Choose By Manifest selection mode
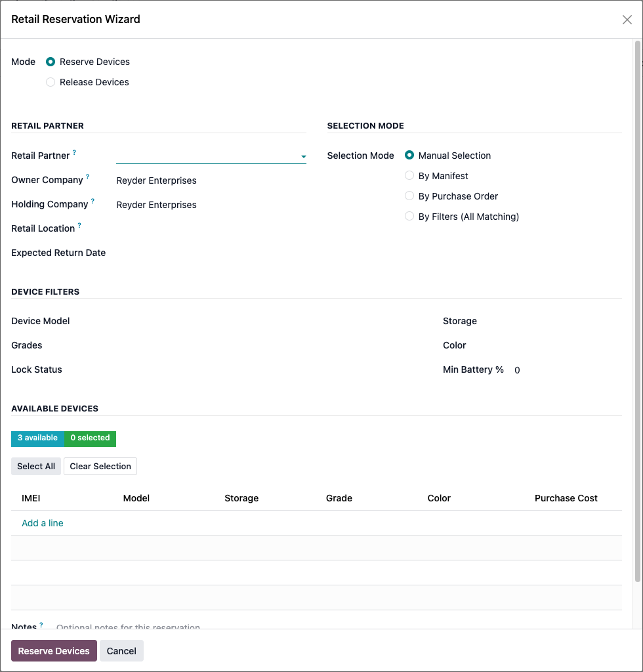Image resolution: width=643 pixels, height=672 pixels. click(409, 175)
